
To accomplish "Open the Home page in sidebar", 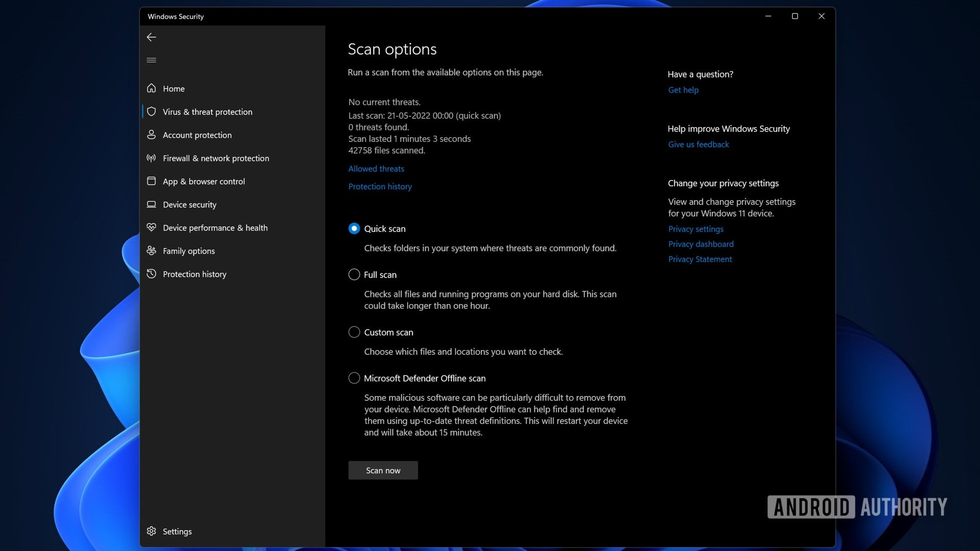I will (174, 89).
